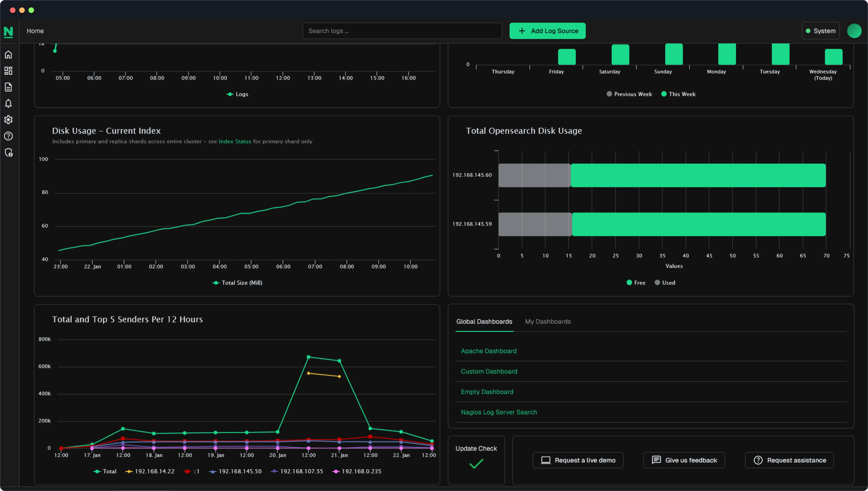868x491 pixels.
Task: Open the Settings gear icon in sidebar
Action: pyautogui.click(x=8, y=119)
